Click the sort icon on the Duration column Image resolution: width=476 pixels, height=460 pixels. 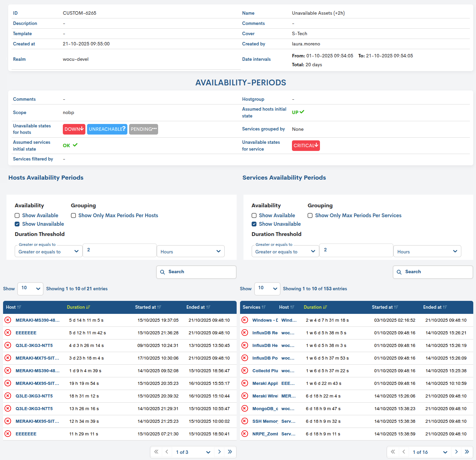[88, 307]
